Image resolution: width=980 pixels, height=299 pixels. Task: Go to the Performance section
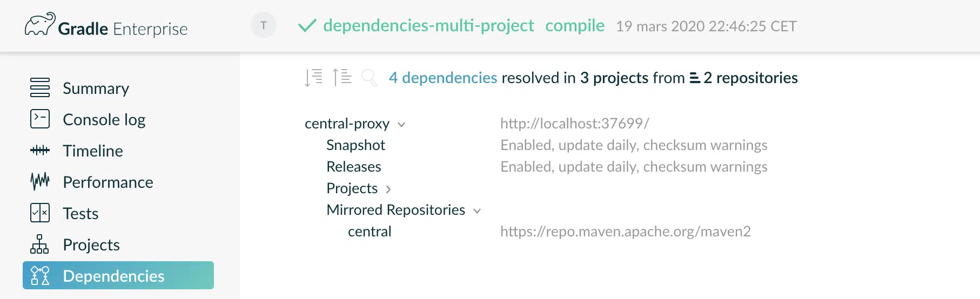pos(108,182)
